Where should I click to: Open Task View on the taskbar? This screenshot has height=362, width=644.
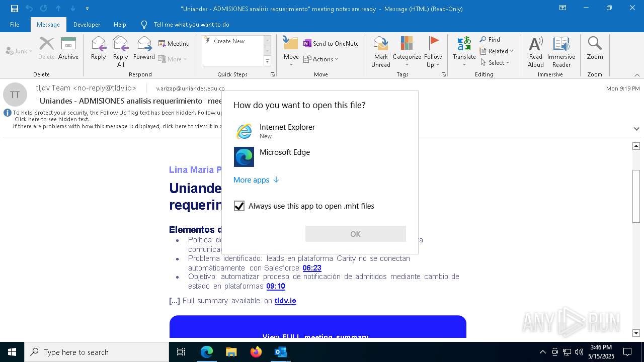pos(181,352)
